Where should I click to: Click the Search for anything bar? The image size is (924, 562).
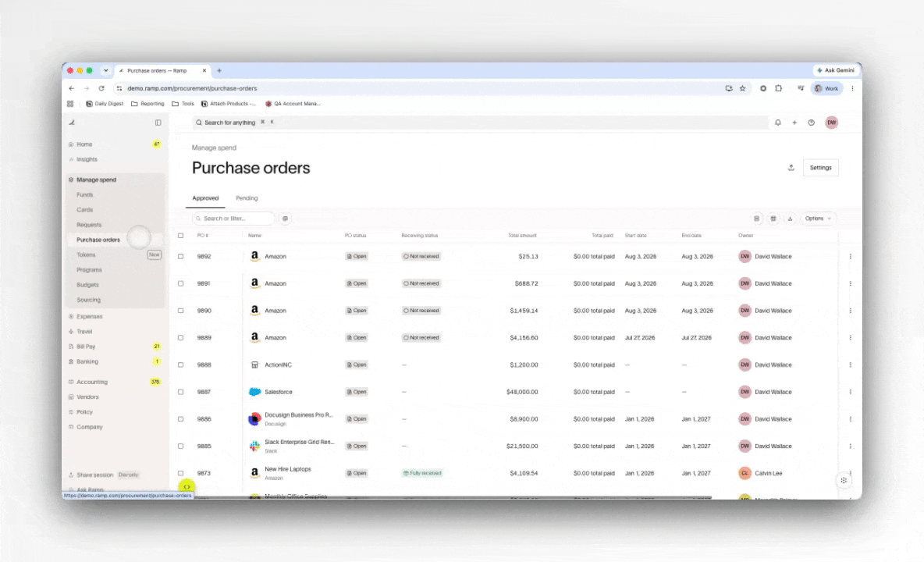tap(480, 123)
